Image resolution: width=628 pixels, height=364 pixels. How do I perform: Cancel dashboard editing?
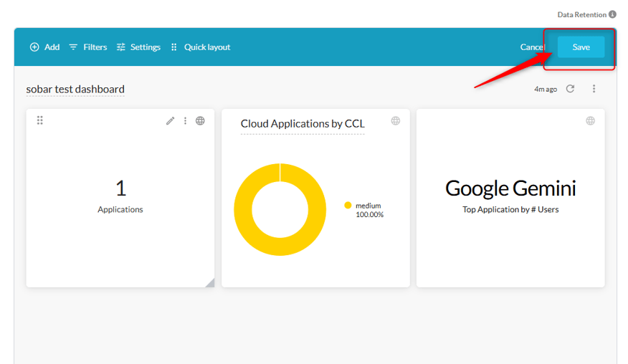click(531, 47)
